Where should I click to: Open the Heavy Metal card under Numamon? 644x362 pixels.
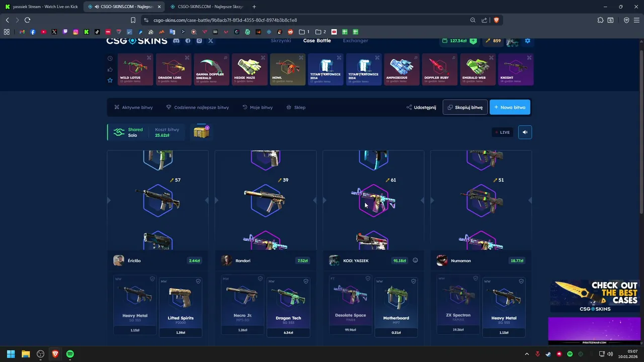(x=504, y=307)
